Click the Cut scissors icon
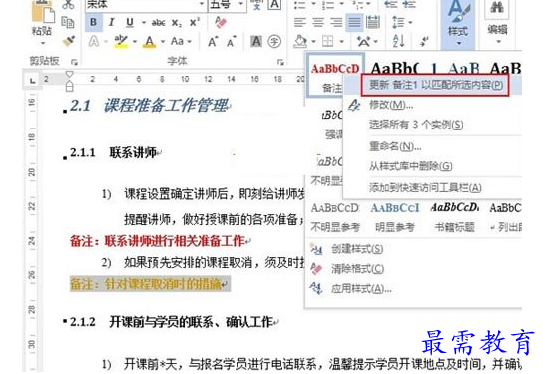 tap(68, 5)
